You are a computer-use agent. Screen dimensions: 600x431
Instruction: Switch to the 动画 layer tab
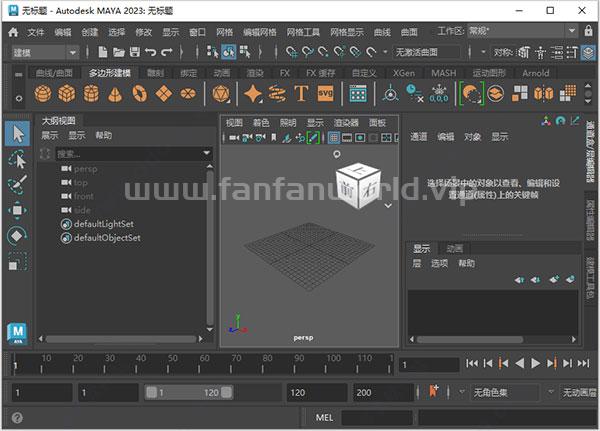(454, 248)
